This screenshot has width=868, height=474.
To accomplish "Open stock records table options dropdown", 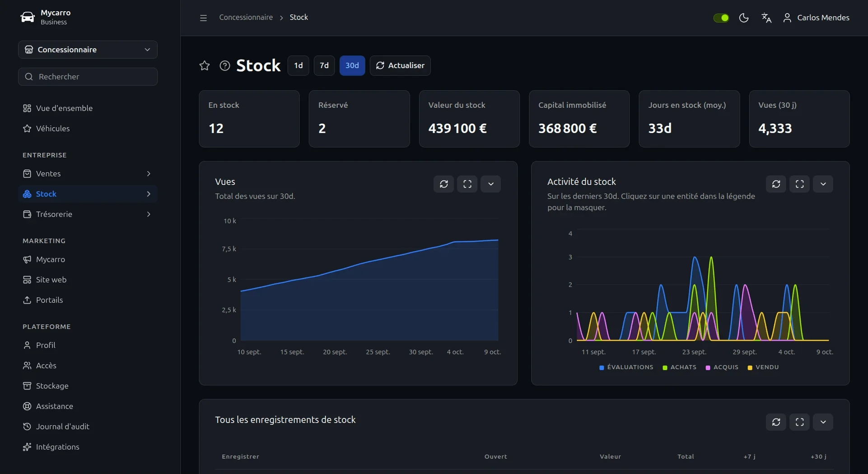I will pyautogui.click(x=823, y=422).
